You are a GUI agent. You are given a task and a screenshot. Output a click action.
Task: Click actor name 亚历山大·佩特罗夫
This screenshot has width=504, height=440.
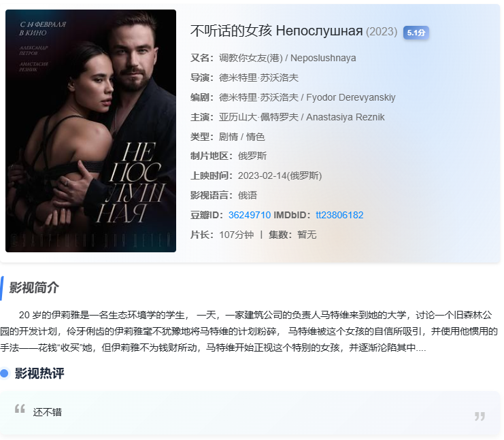click(x=258, y=117)
